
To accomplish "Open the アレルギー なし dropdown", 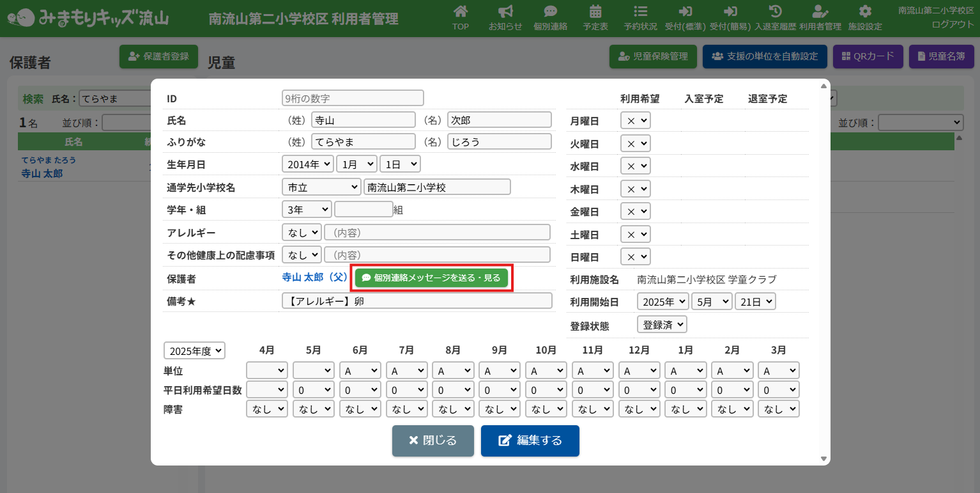I will pyautogui.click(x=302, y=232).
